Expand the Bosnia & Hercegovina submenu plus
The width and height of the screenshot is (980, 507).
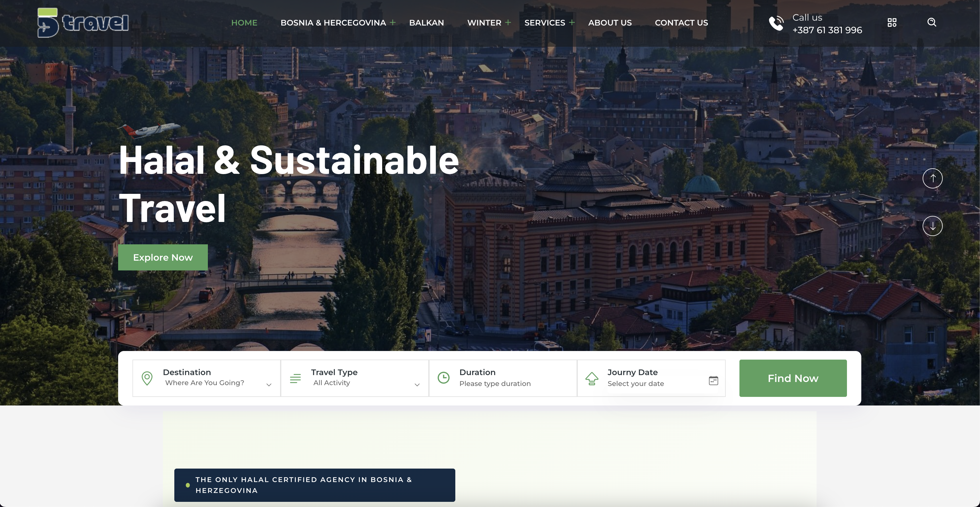[393, 22]
